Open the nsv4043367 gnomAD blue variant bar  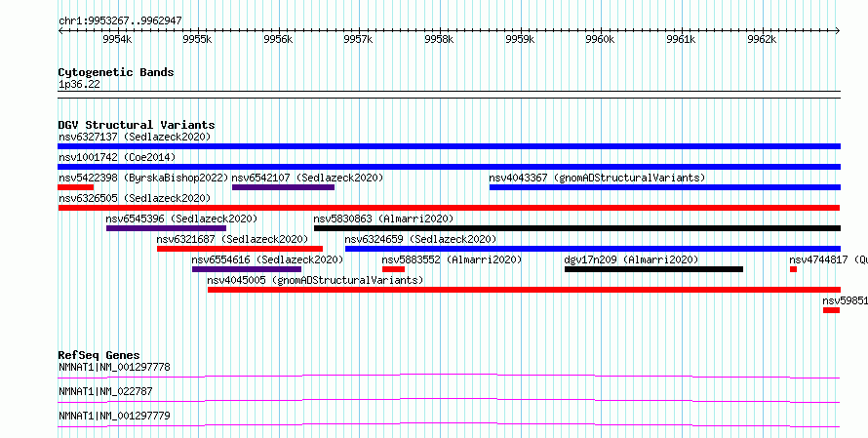[x=665, y=187]
